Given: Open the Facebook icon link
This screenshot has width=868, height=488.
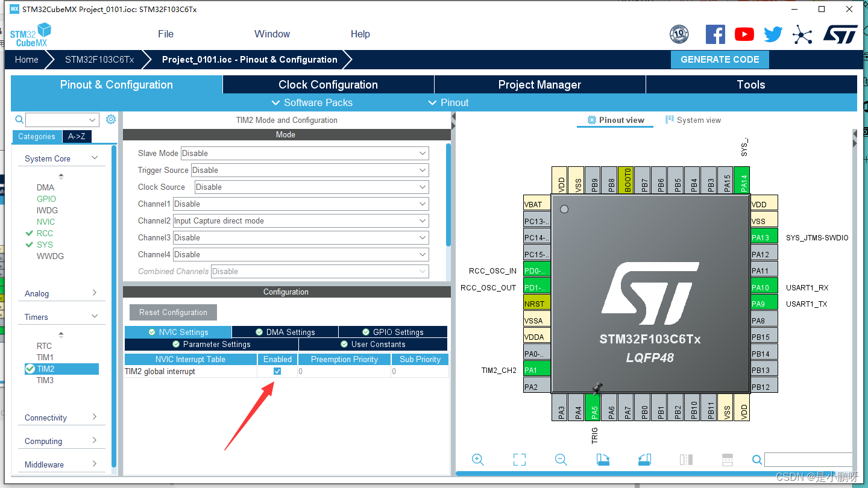Looking at the screenshot, I should tap(715, 34).
